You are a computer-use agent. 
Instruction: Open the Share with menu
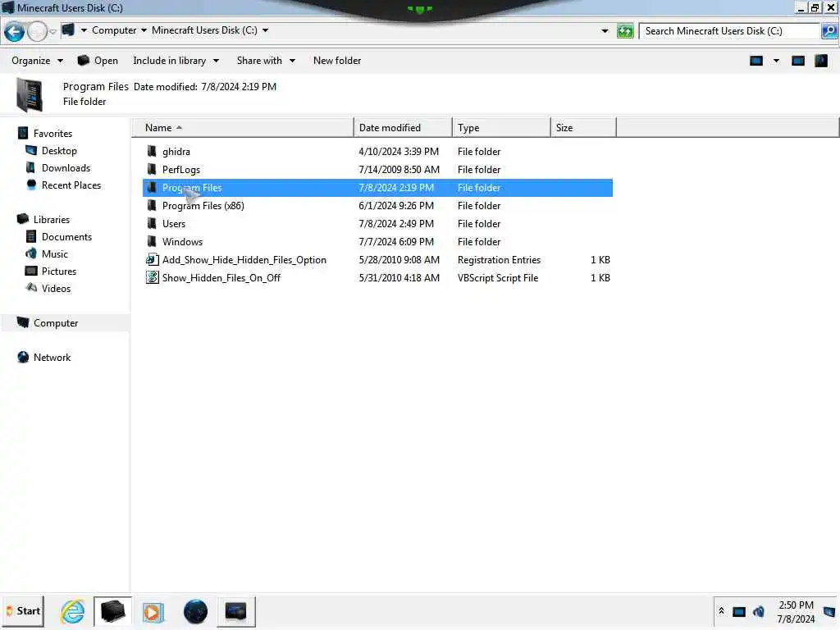pos(266,61)
